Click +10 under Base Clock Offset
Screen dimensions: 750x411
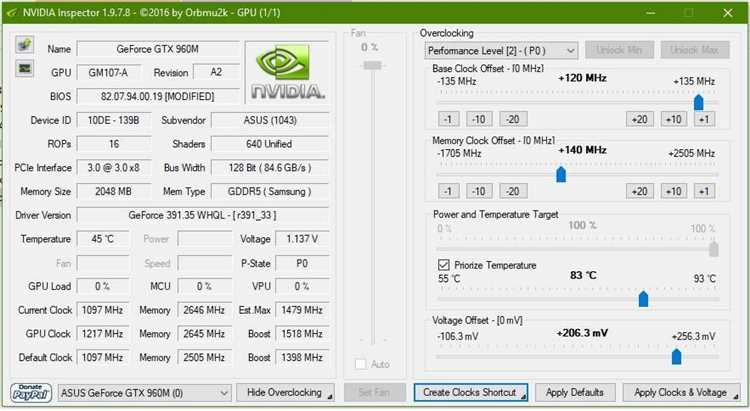coord(673,119)
